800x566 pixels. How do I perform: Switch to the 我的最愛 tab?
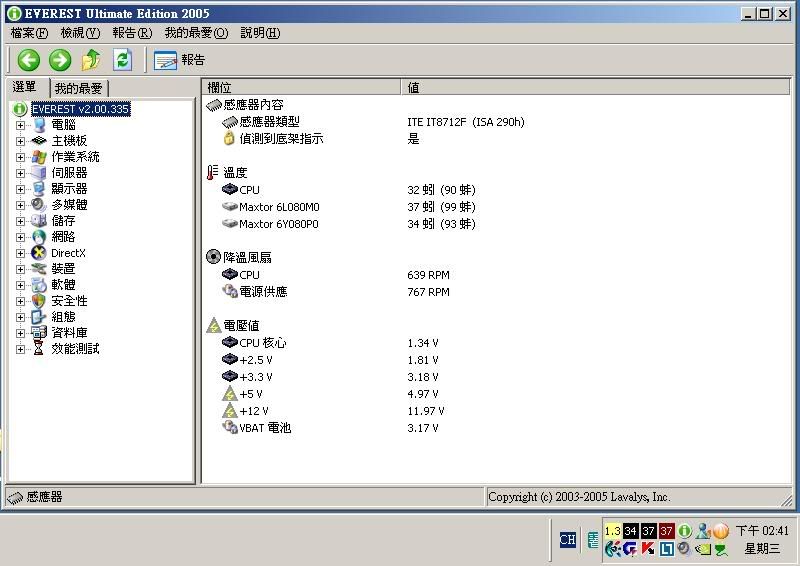pos(79,88)
